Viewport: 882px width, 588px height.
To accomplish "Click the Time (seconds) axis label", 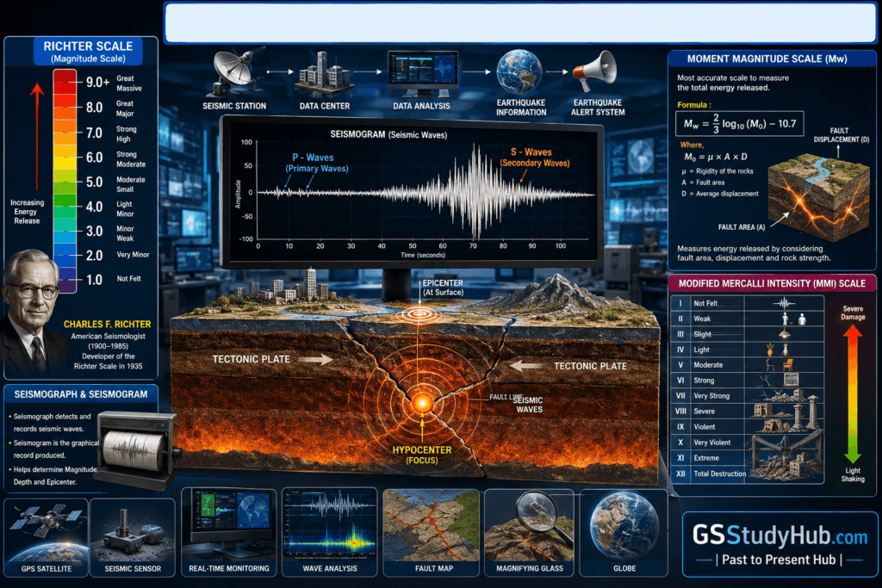I will [423, 255].
